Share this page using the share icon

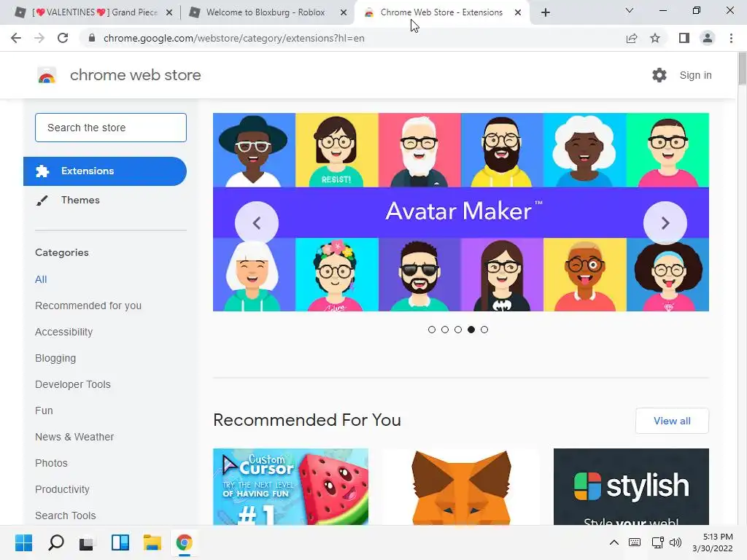(632, 38)
